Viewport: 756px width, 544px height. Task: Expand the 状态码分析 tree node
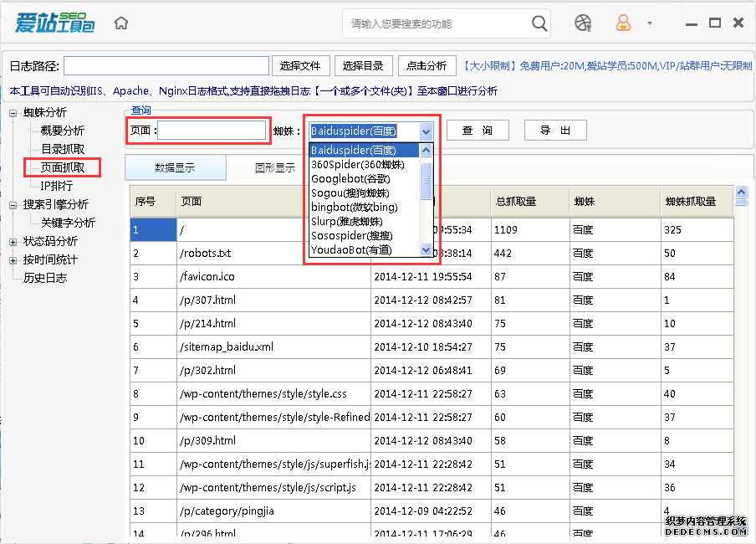[x=13, y=242]
